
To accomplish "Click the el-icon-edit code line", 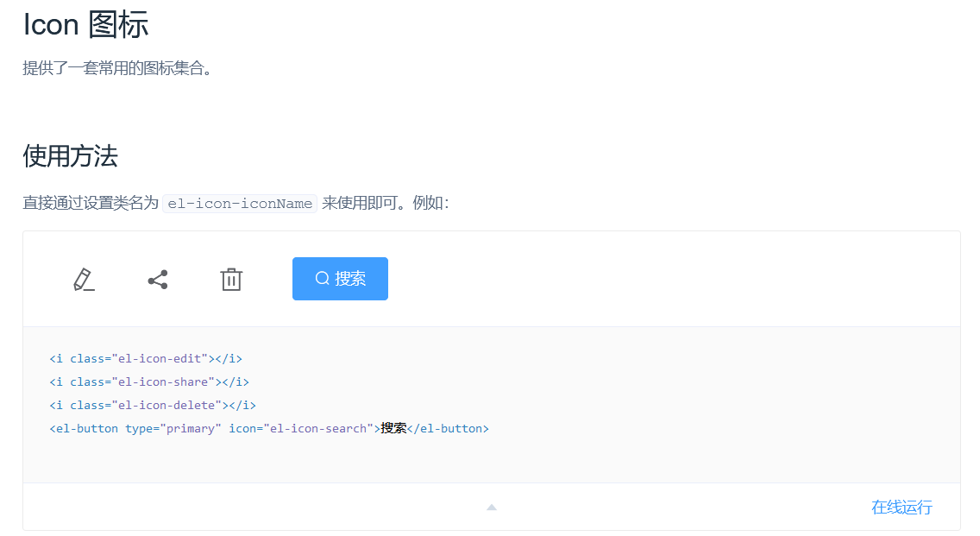I will pyautogui.click(x=145, y=358).
